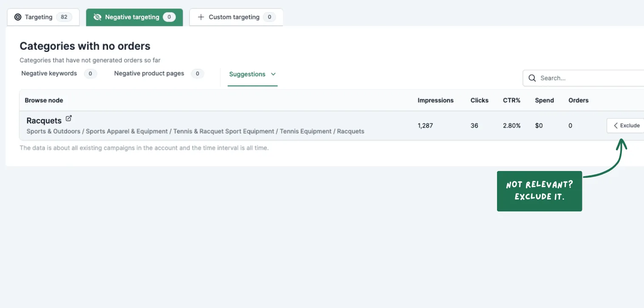Exclude the Racquets category

pos(625,125)
